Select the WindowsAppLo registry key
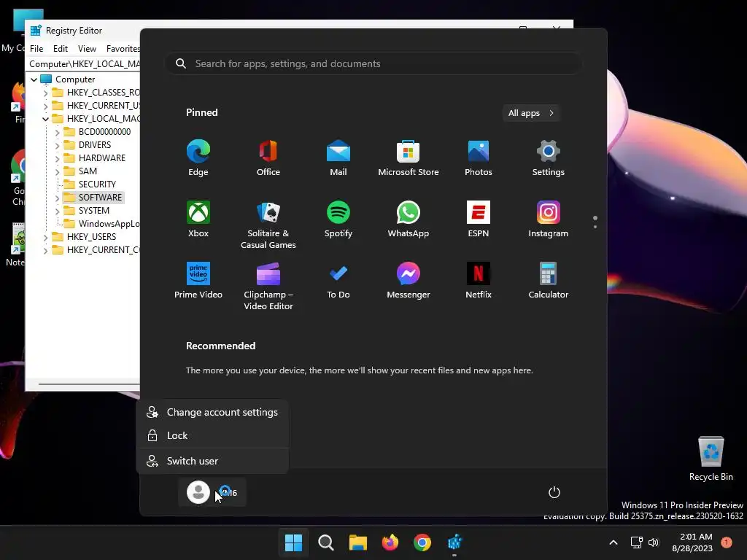The image size is (747, 560). [x=101, y=224]
